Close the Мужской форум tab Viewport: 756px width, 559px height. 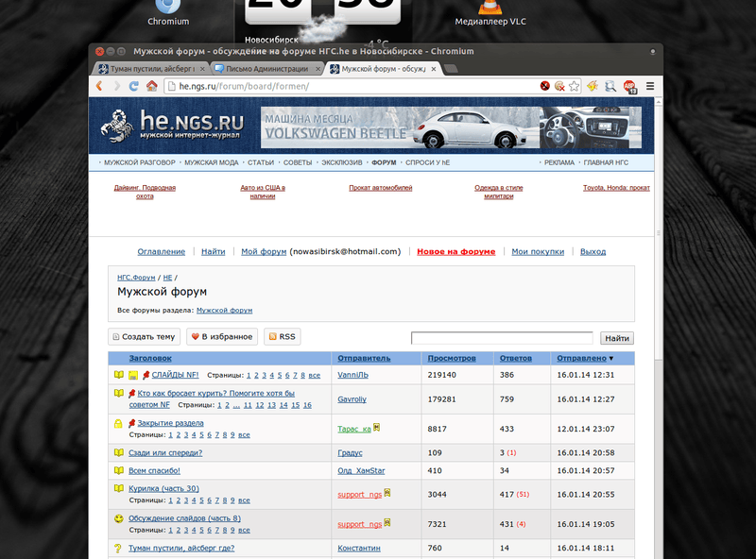coord(434,69)
